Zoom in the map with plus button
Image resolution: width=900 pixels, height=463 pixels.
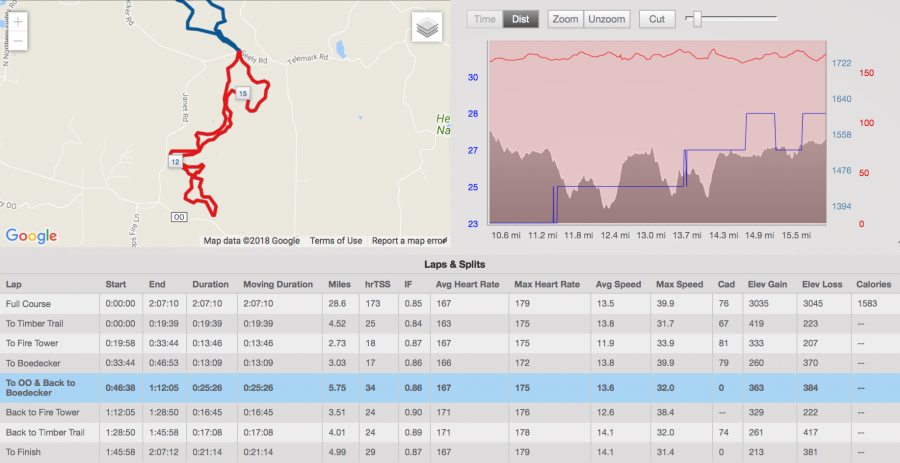click(x=18, y=22)
